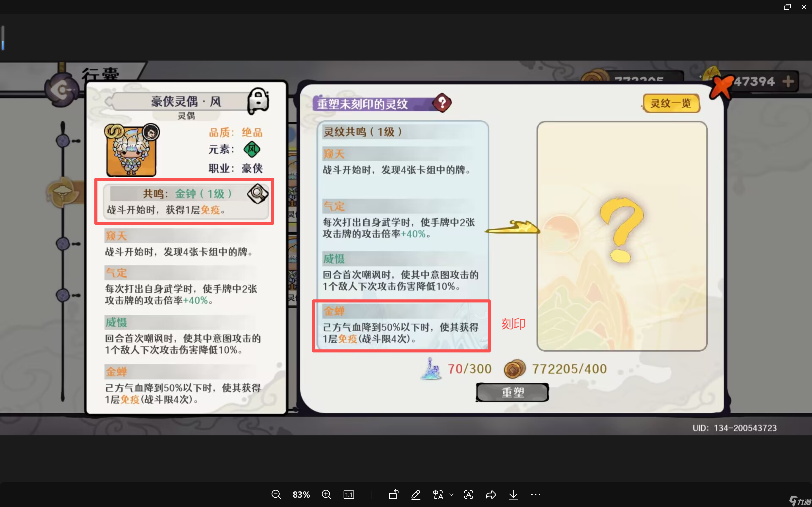This screenshot has width=812, height=507.
Task: Click the zoom in magnifier in viewer toolbar
Action: pyautogui.click(x=326, y=495)
